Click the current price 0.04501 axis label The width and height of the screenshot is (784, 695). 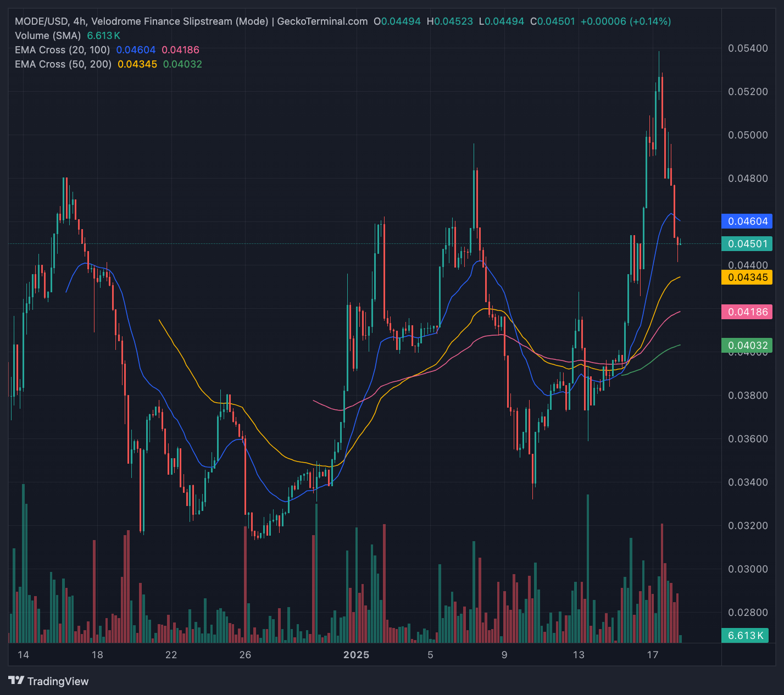747,244
